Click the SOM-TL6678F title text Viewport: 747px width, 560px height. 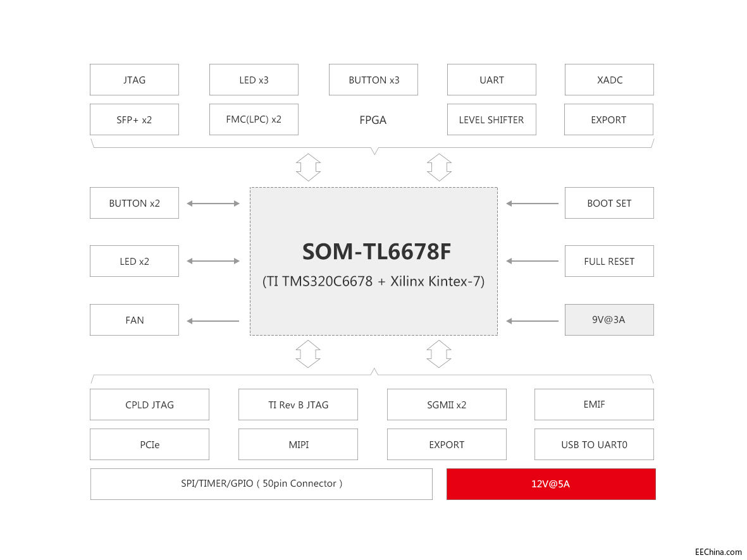(376, 252)
